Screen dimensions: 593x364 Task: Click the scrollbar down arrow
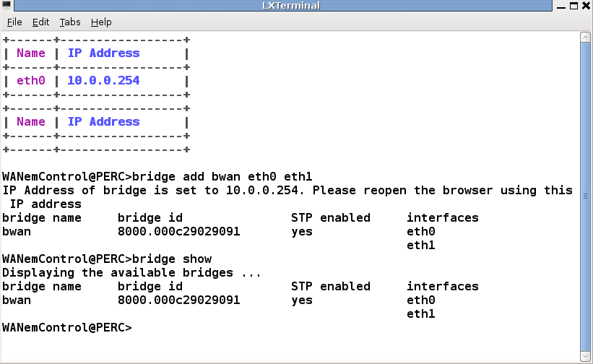585,356
